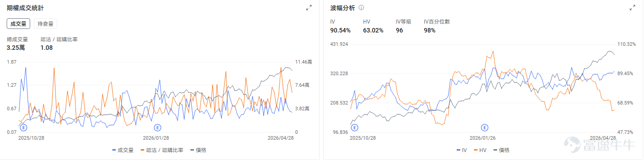
Task: Click the earnings E marker near 2025/10/28 in volume chart
Action: point(24,128)
